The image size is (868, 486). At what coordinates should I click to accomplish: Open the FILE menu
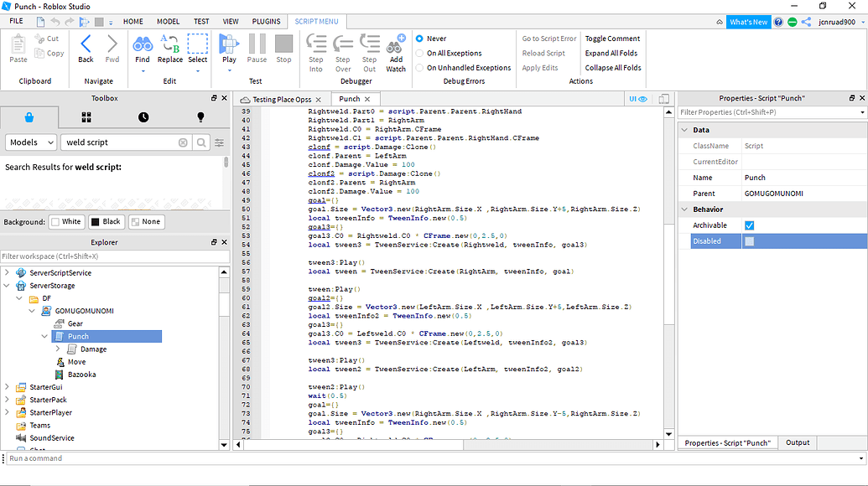(17, 22)
